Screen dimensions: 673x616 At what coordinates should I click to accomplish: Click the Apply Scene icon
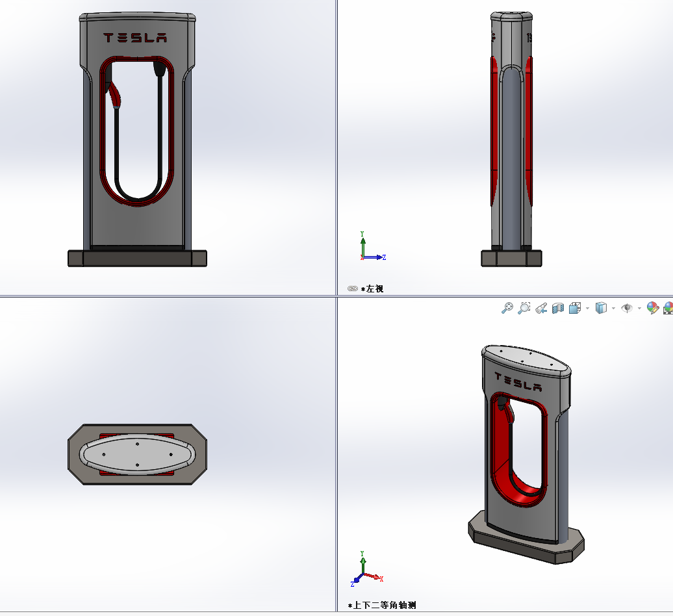pyautogui.click(x=668, y=308)
